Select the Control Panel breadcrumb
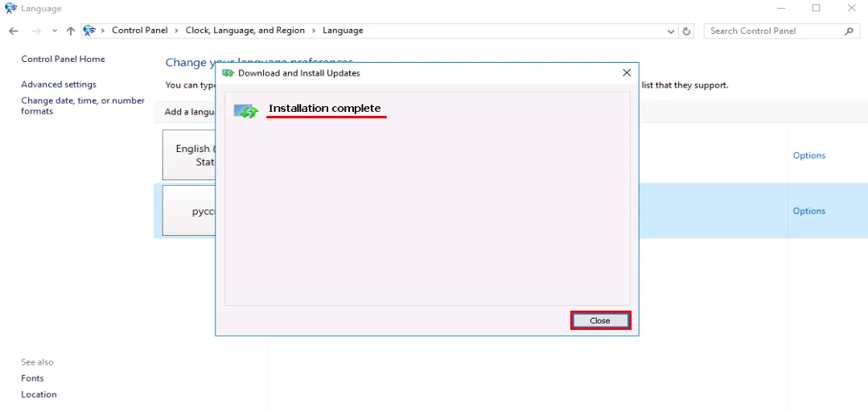The image size is (868, 412). (x=139, y=31)
